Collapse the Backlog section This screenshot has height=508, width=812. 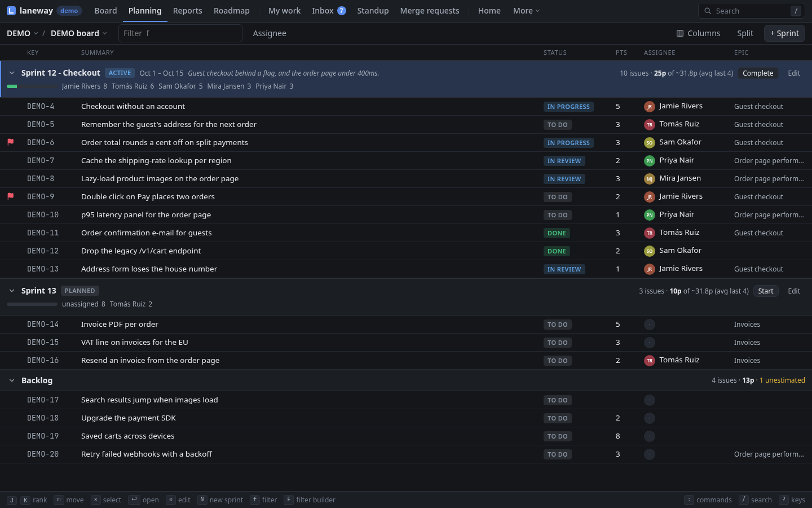point(12,380)
